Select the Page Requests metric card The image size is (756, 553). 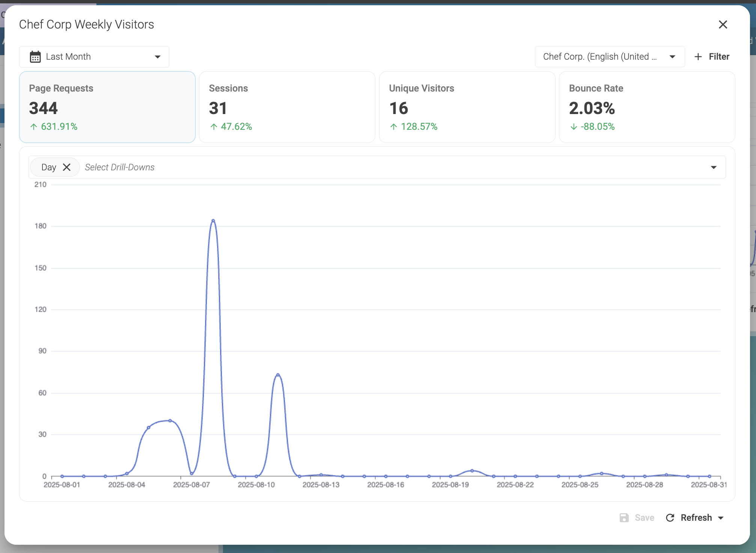107,107
